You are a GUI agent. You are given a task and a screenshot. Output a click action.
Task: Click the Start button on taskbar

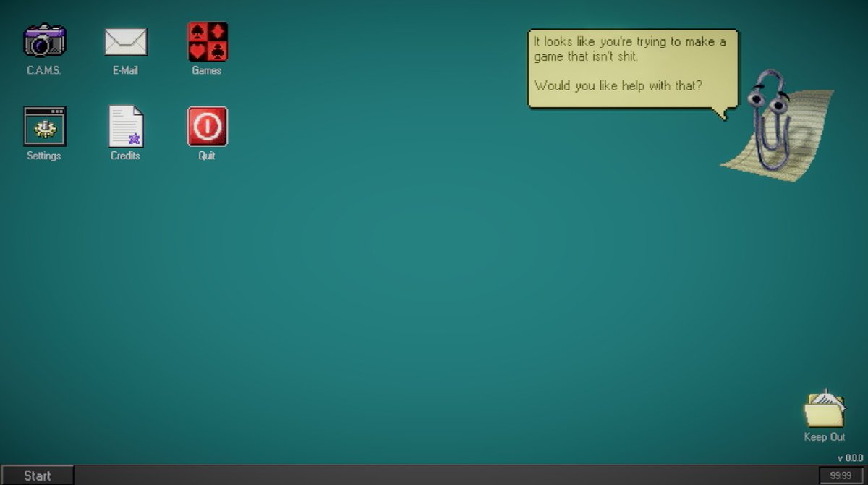[x=37, y=476]
